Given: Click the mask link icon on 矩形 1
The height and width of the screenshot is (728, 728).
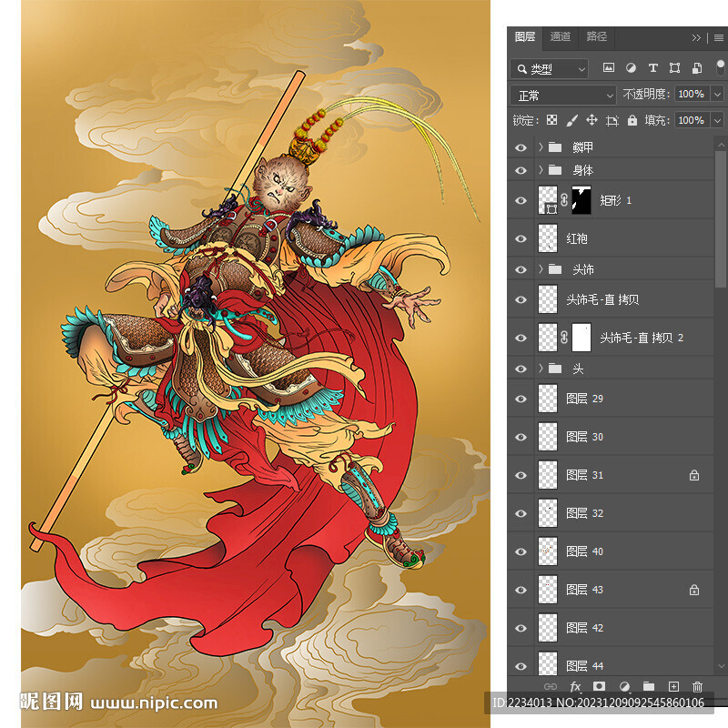Looking at the screenshot, I should 563,200.
